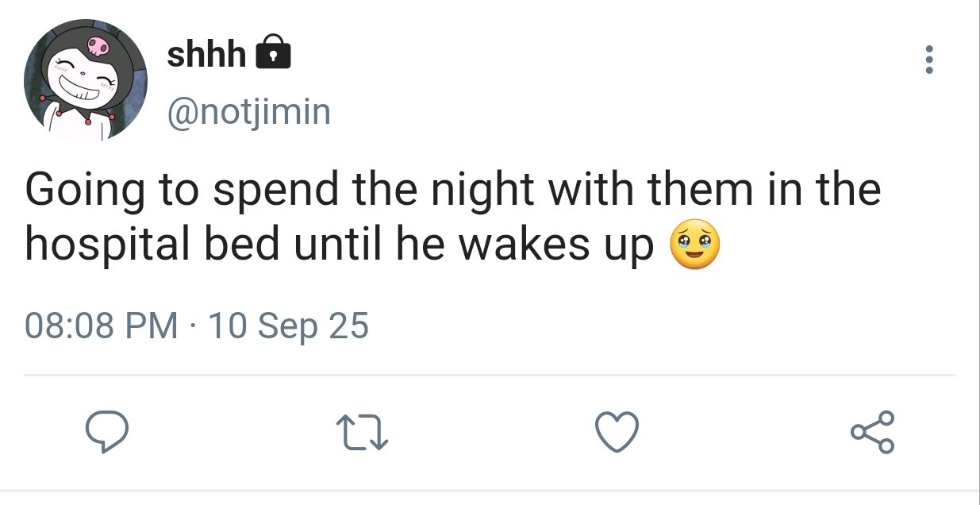Open the @notjimin handle
The height and width of the screenshot is (505, 980).
(x=248, y=112)
